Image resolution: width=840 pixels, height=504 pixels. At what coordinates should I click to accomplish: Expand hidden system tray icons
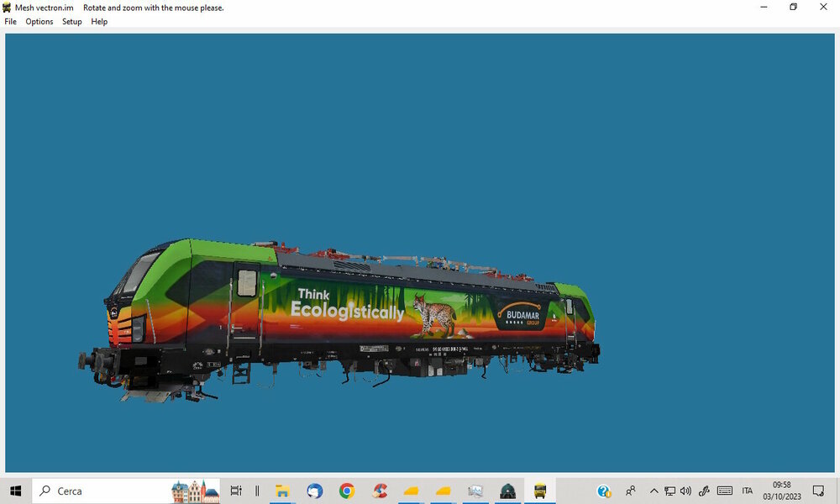pos(654,491)
